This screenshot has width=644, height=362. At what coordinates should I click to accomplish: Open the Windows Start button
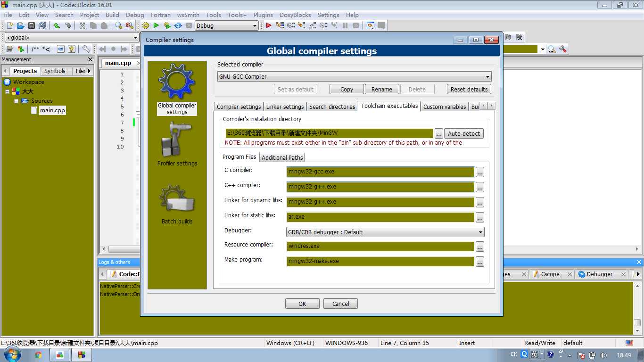click(x=12, y=354)
